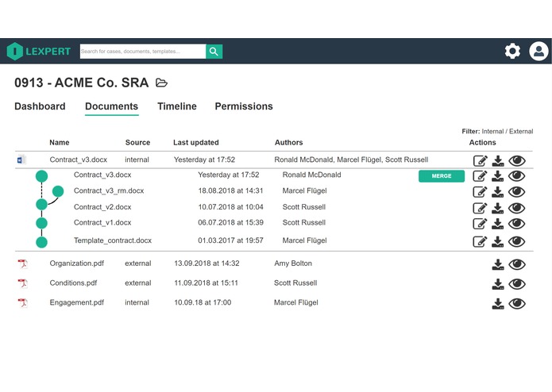This screenshot has width=552, height=392.
Task: Click the PDF icon for Conditions.pdf
Action: tap(23, 283)
